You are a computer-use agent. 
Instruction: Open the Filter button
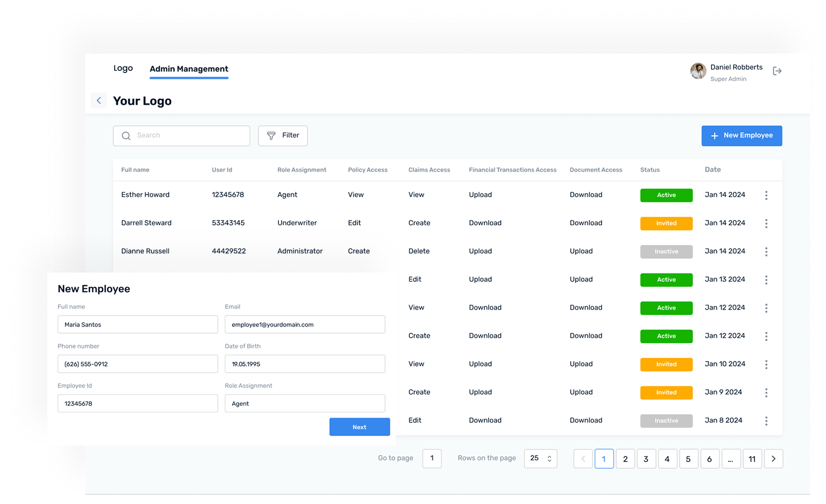(x=283, y=135)
